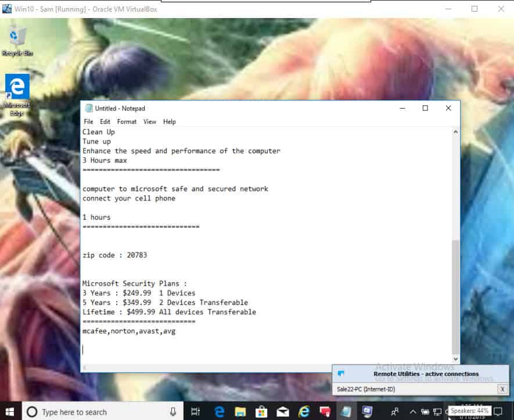The image size is (514, 420).
Task: Open the File menu in Notepad
Action: [x=88, y=121]
